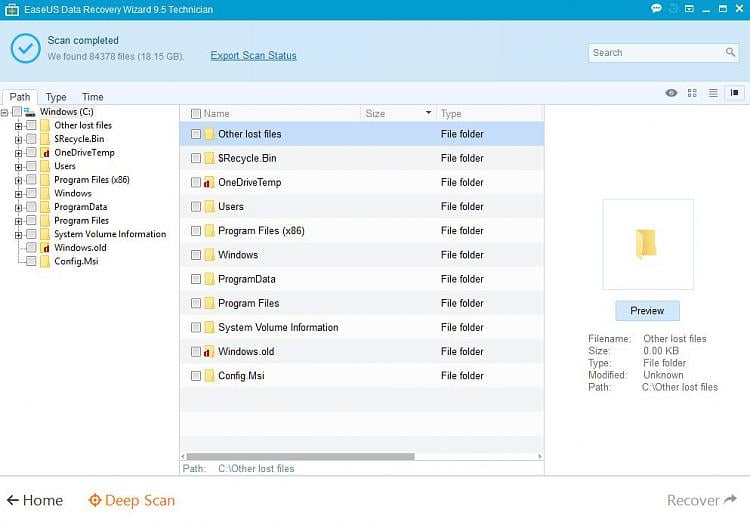750x525 pixels.
Task: Check Other lost files row checkbox
Action: [196, 134]
